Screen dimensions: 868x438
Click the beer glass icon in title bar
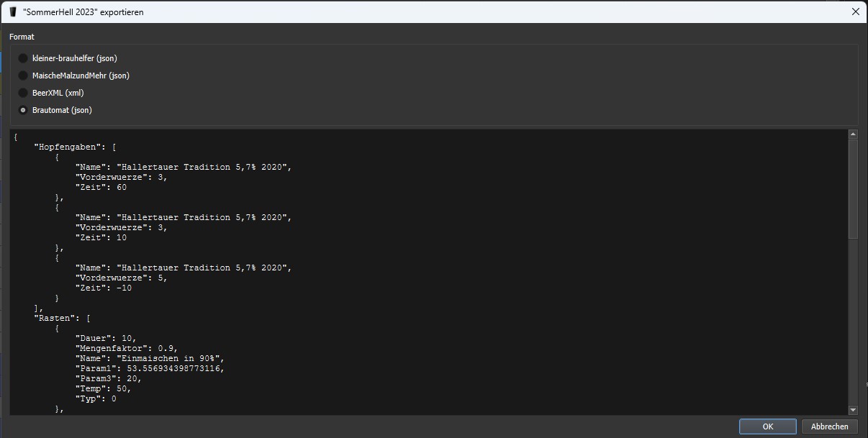(13, 12)
